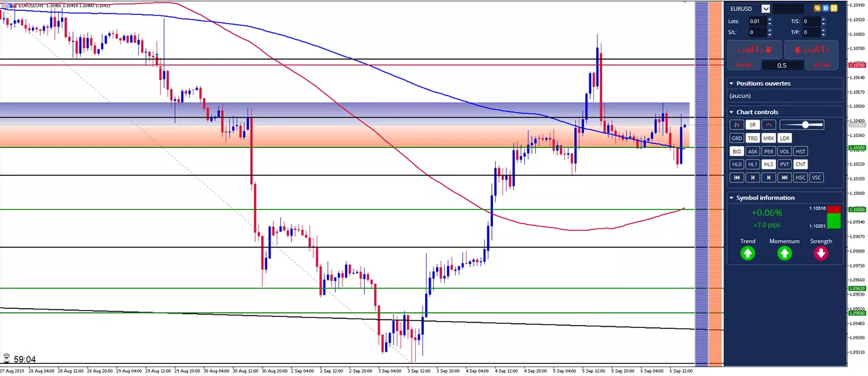Image resolution: width=868 pixels, height=376 pixels.
Task: Toggle the VOL volume display
Action: point(785,151)
